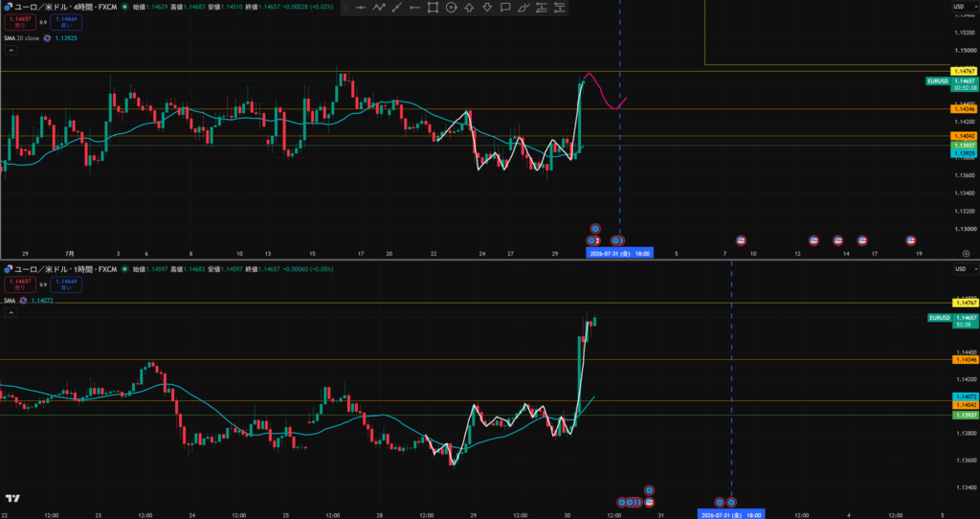Select the arrow down marker tool

coord(487,8)
